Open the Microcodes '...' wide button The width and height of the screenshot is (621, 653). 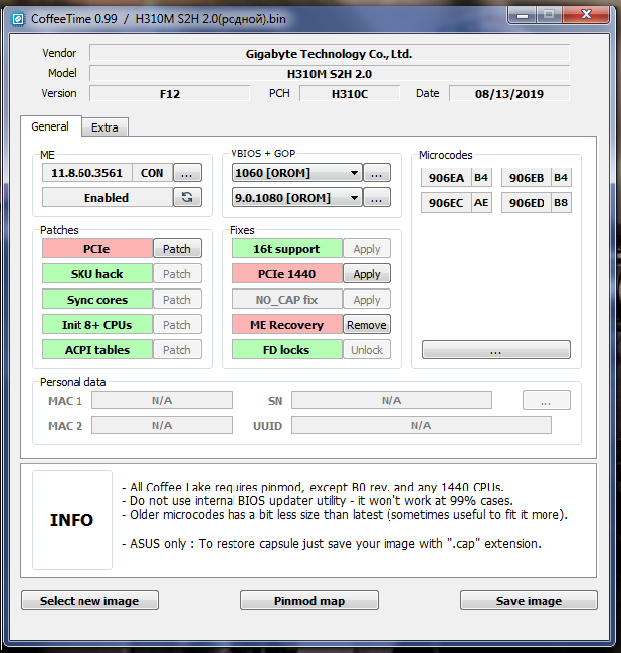click(x=496, y=349)
